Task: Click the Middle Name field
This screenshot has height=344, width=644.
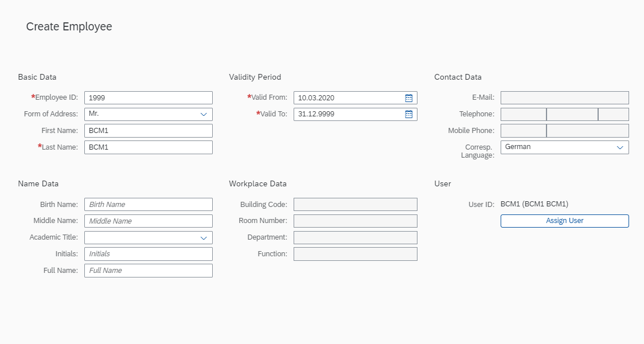Action: (x=148, y=221)
